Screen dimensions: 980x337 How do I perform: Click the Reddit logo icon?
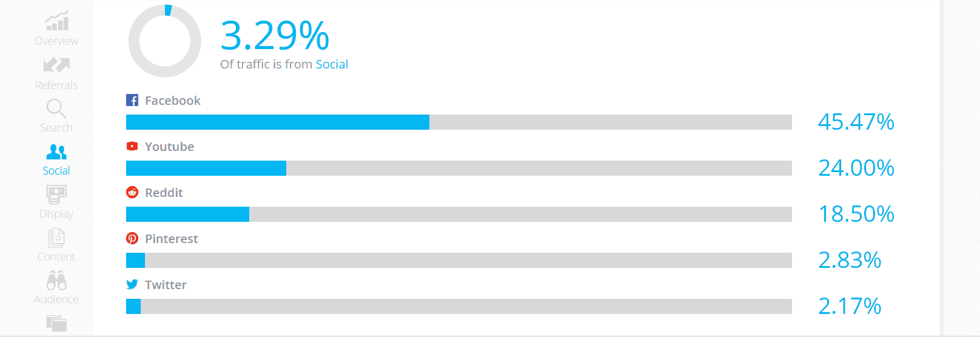pos(132,192)
